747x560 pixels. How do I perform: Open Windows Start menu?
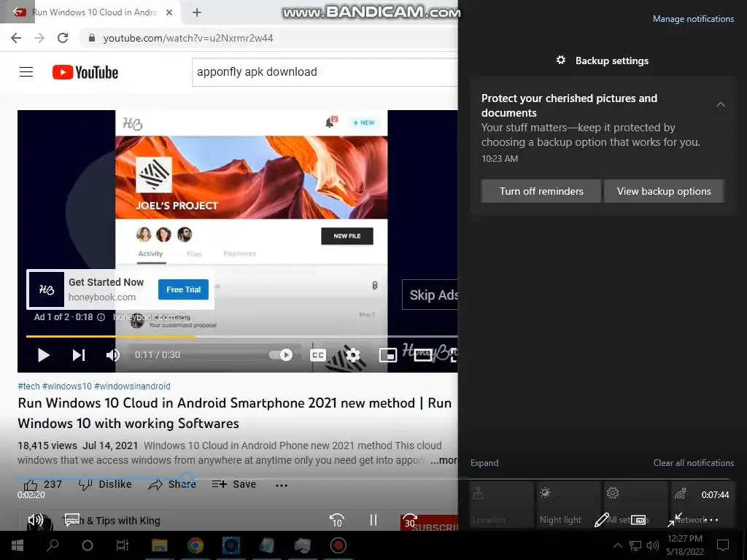pyautogui.click(x=18, y=545)
